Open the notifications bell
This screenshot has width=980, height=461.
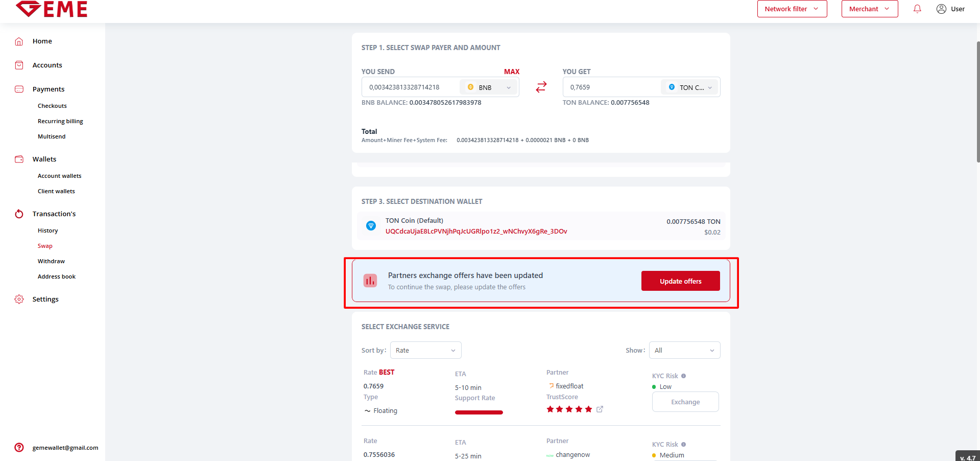[917, 9]
